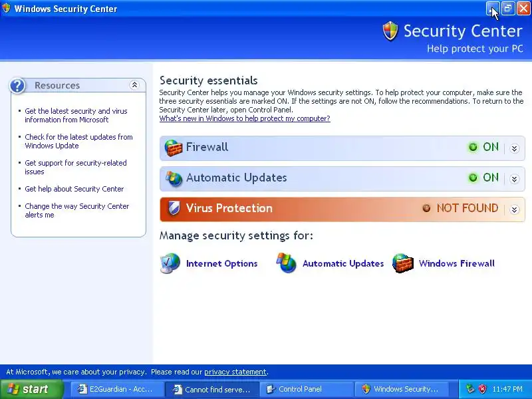Viewport: 532px width, 399px height.
Task: Click the Firewall heading text
Action: click(x=207, y=147)
